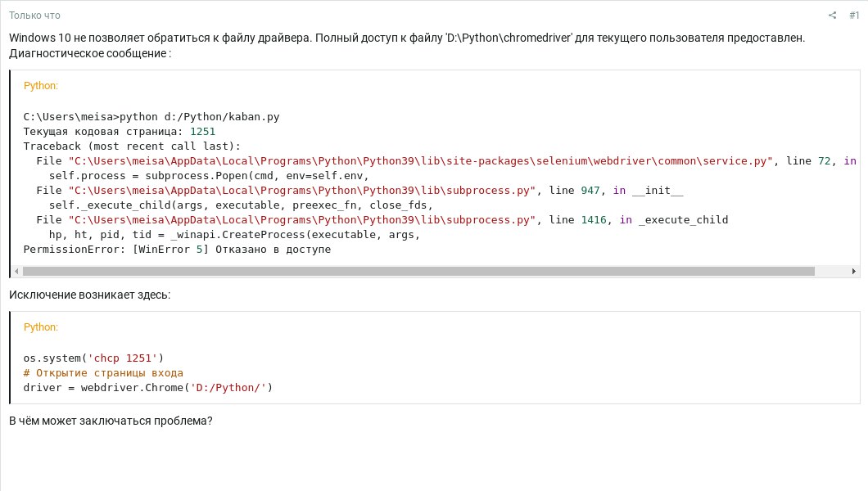Click the '_winapi.CreateProcess' code line

click(x=235, y=234)
